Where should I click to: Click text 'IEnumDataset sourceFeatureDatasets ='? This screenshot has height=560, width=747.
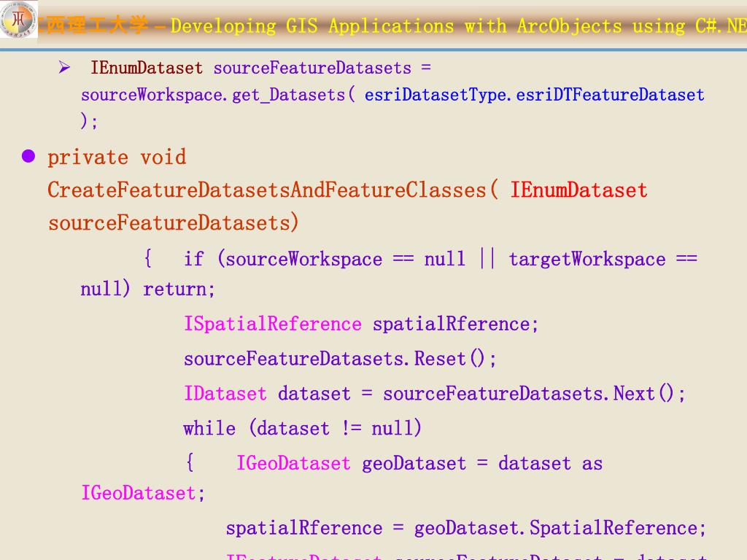(260, 68)
